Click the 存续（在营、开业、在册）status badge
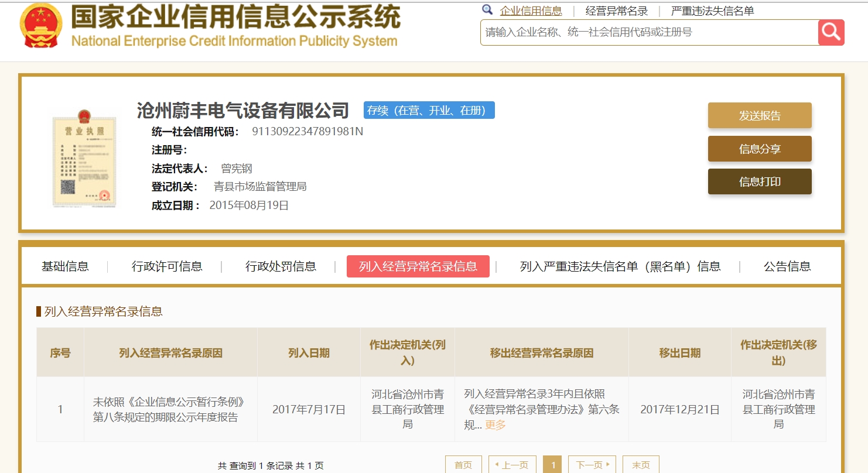Screen dimensions: 868x473 [429, 110]
